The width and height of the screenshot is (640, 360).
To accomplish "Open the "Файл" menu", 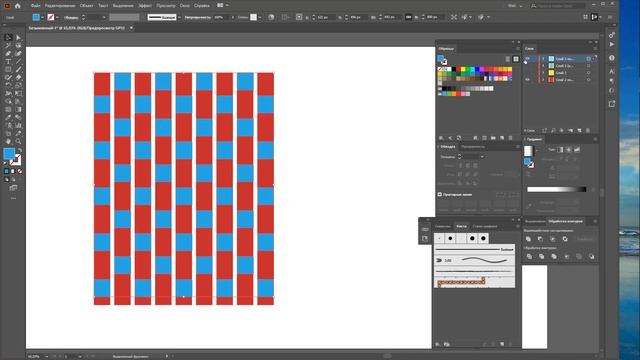I will (36, 6).
